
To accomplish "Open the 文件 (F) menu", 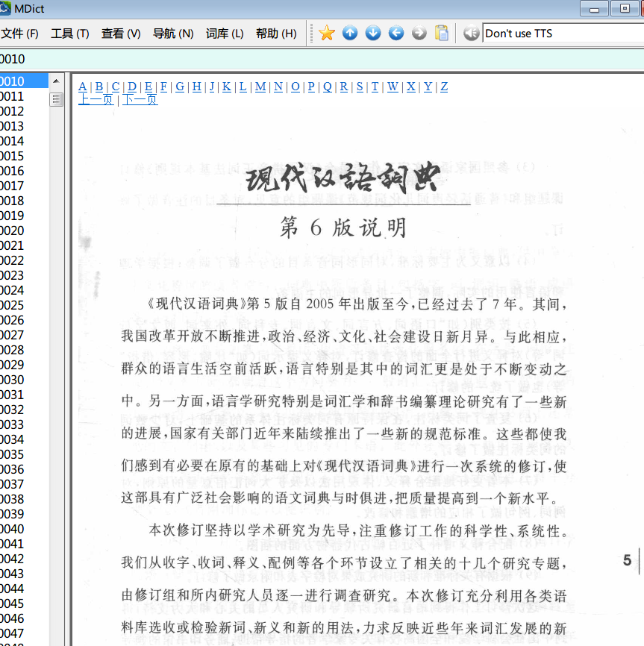I will [20, 34].
